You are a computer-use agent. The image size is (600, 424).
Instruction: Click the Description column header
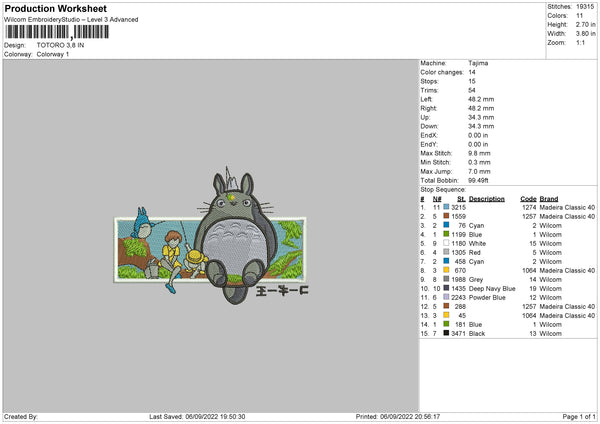click(487, 199)
